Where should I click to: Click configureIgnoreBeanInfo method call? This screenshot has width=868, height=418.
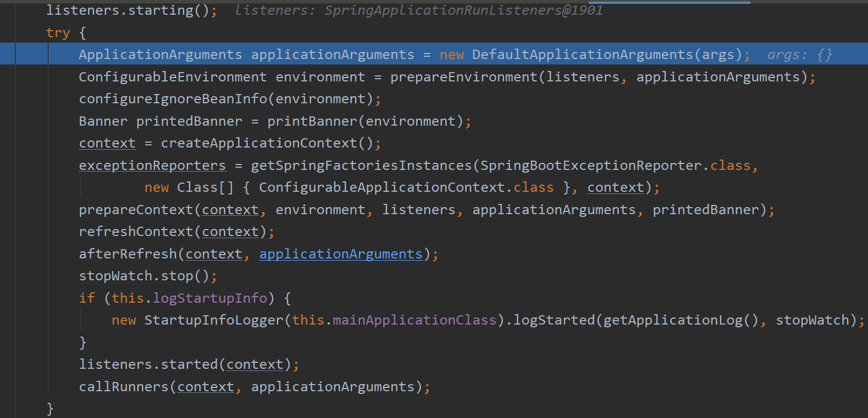pyautogui.click(x=173, y=99)
